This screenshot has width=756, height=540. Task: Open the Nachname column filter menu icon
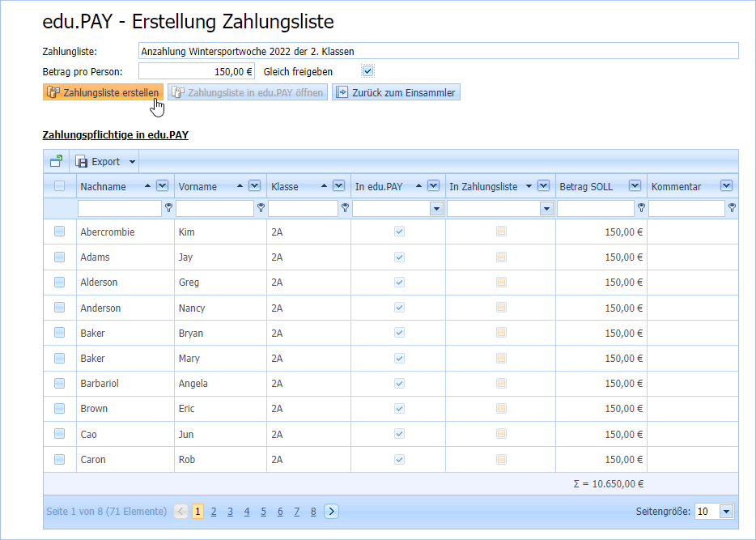coord(162,186)
